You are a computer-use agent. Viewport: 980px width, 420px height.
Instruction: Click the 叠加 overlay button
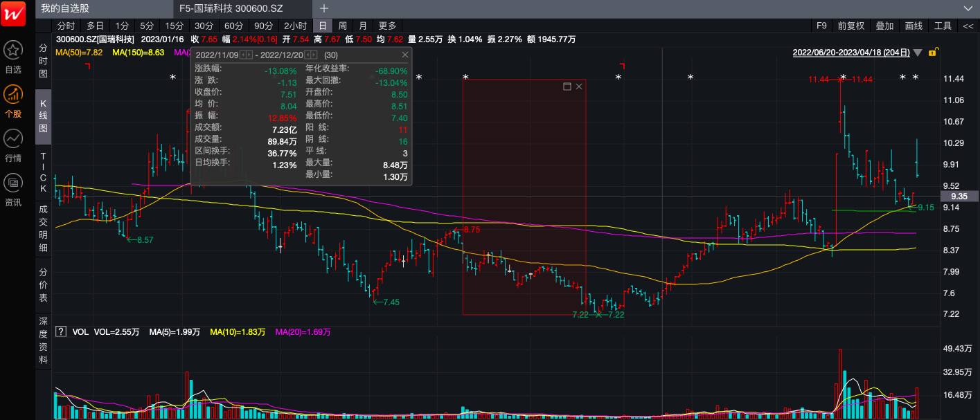coord(884,26)
